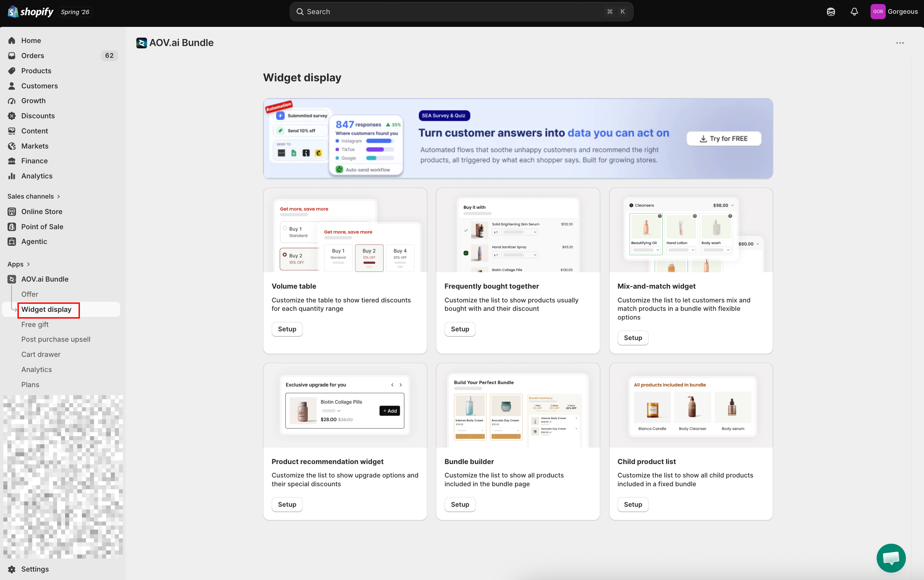Click the Analytics bar chart icon

[x=12, y=176]
